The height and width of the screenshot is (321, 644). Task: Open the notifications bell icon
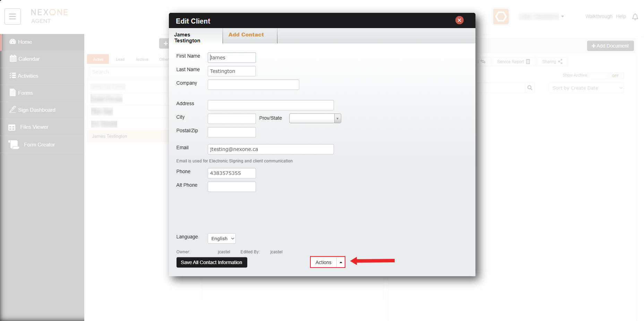pyautogui.click(x=635, y=17)
